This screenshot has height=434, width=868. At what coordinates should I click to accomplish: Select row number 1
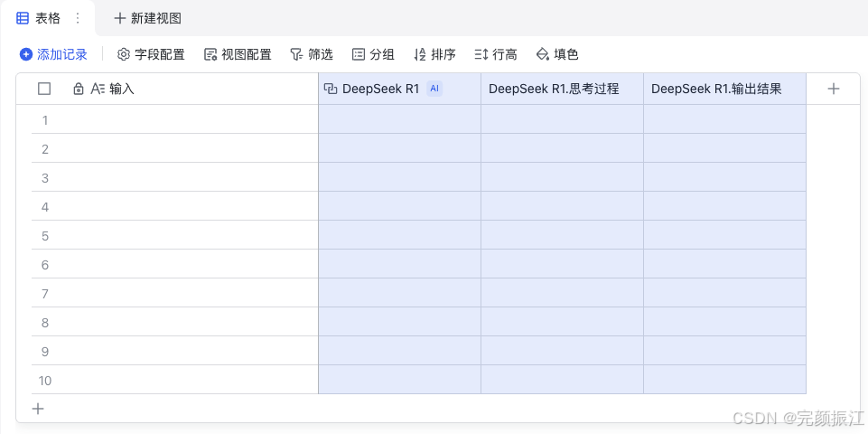[45, 119]
